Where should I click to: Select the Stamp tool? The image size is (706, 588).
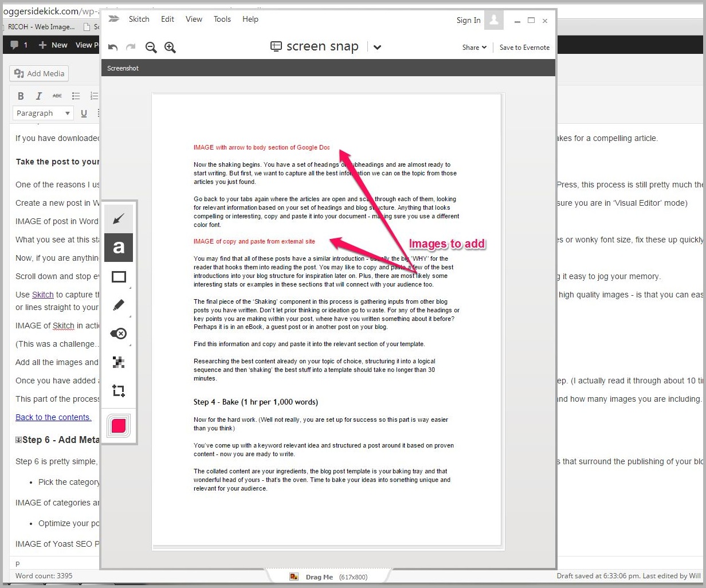[119, 334]
